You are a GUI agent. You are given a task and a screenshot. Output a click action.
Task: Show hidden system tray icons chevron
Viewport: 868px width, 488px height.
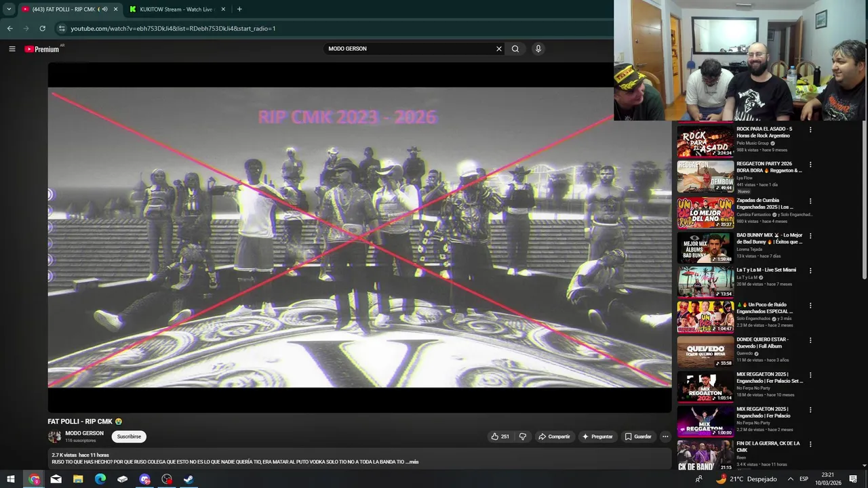[x=790, y=479]
